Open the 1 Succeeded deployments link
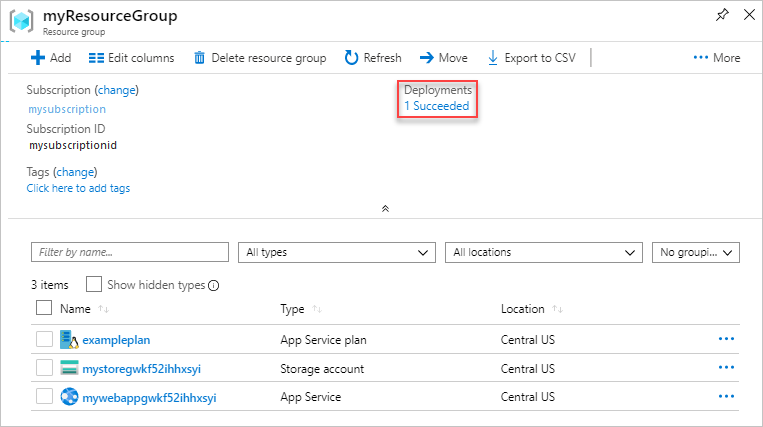The height and width of the screenshot is (427, 763). point(436,106)
